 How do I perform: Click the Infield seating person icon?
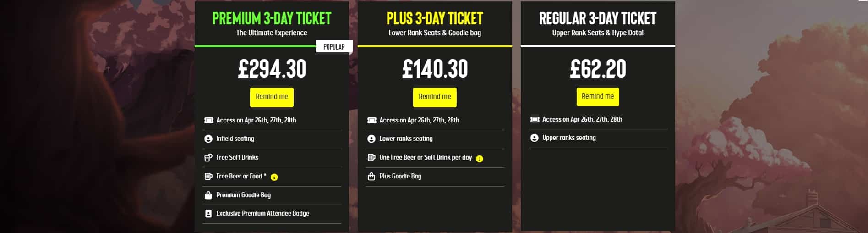coord(208,139)
